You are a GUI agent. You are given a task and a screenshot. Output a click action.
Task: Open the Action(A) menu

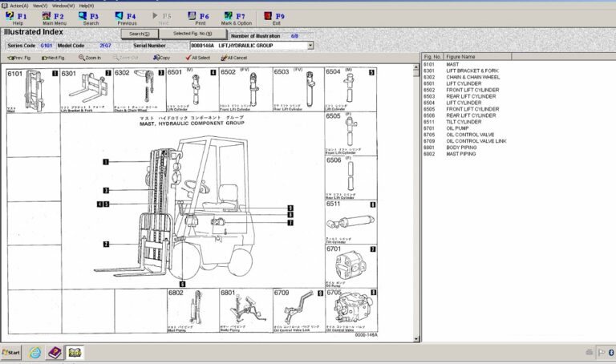tap(18, 6)
